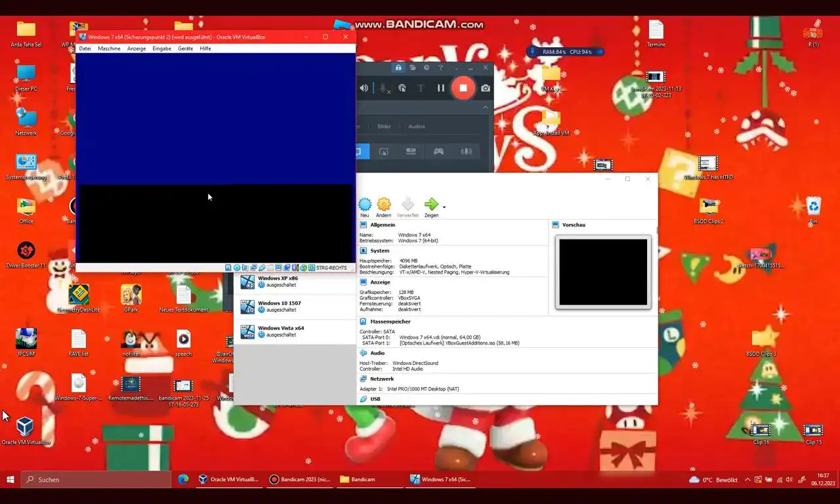
Task: Open Microsoft Edge from taskbar
Action: [183, 480]
